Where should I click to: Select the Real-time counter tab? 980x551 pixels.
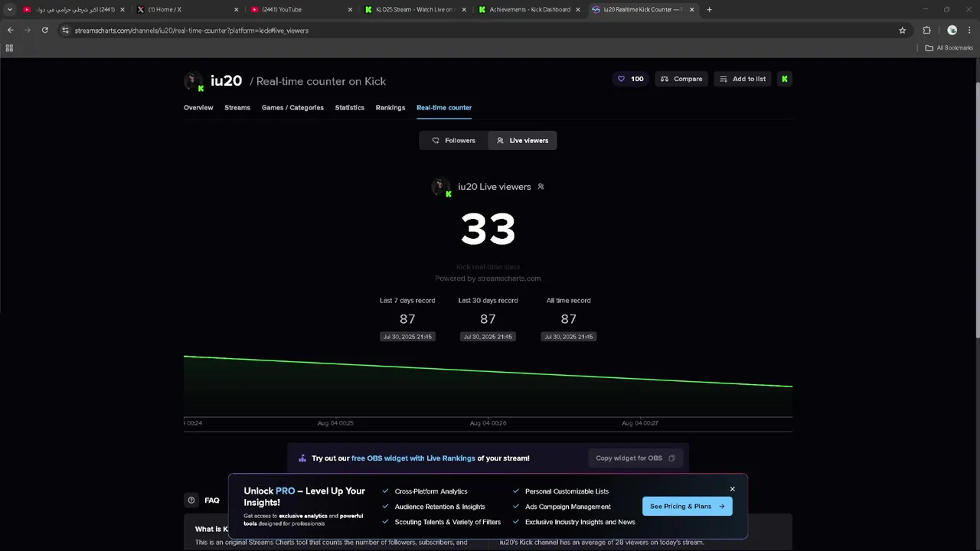(444, 107)
